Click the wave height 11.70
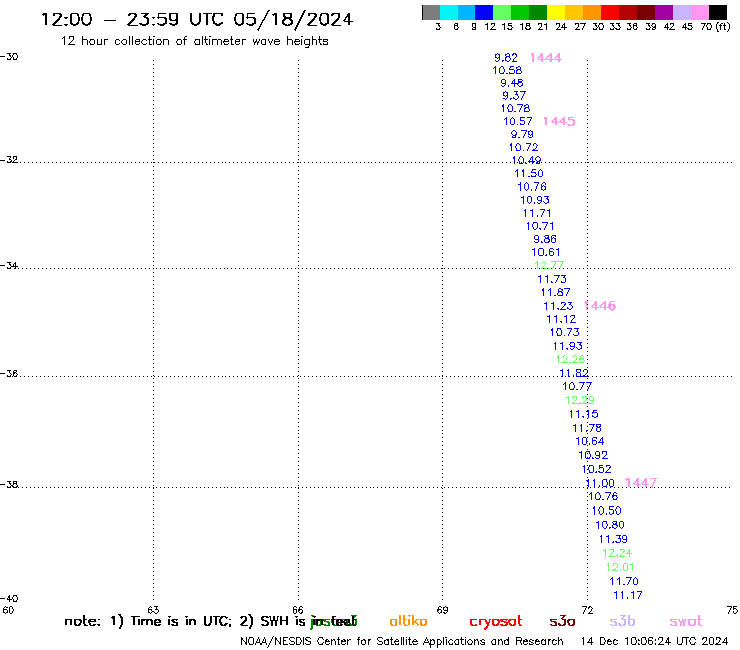 (x=624, y=582)
